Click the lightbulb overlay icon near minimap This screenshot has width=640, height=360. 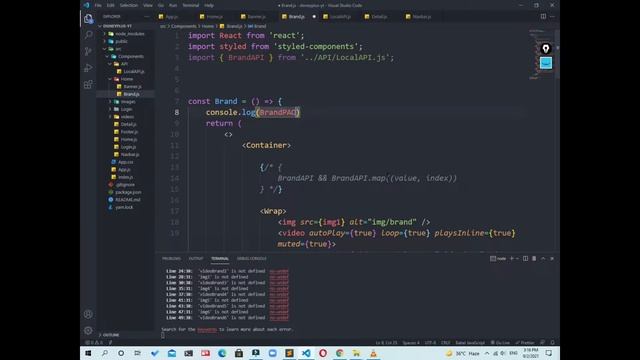pos(546,49)
